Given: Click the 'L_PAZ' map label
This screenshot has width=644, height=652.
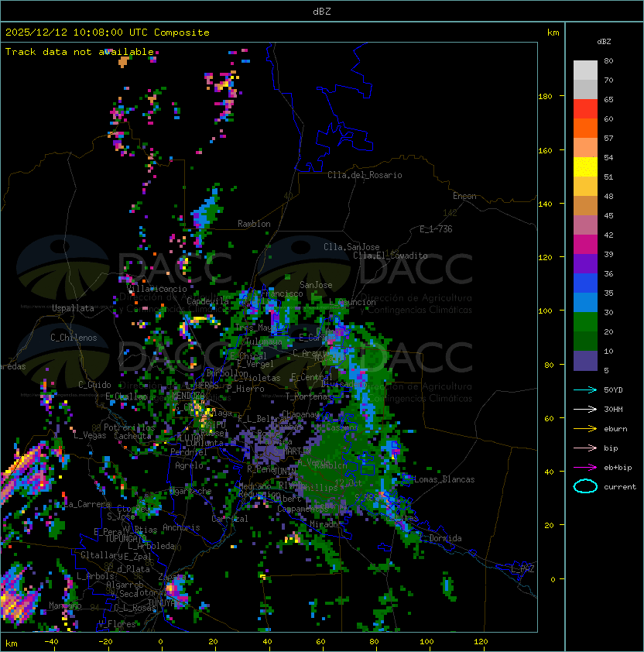Looking at the screenshot, I should (x=522, y=569).
